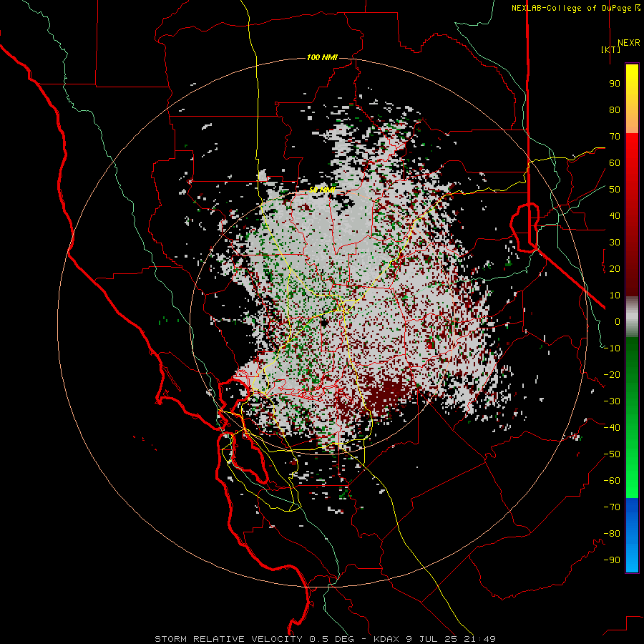Image resolution: width=644 pixels, height=644 pixels.
Task: Click the -50 scale value
Action: click(612, 454)
